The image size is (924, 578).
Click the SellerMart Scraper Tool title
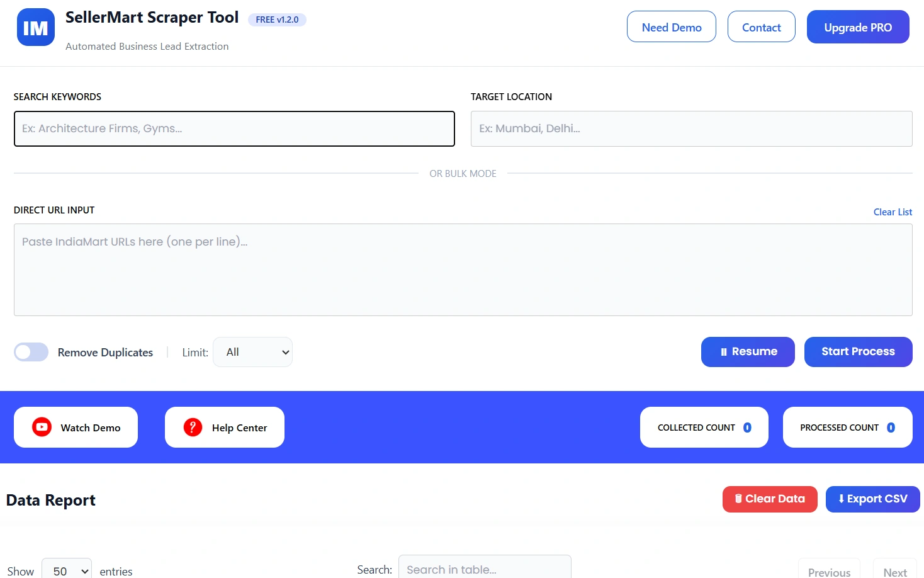152,18
